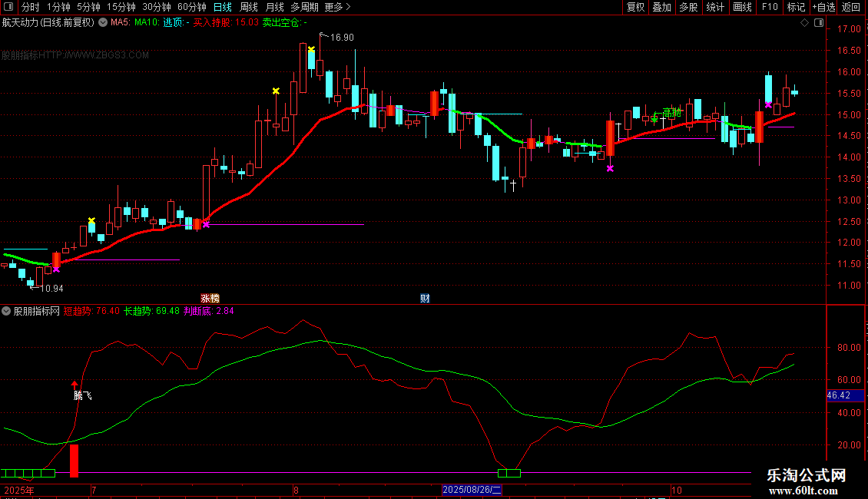Select the 15分钟 timeframe
Viewport: 868px width, 499px height.
pos(121,7)
